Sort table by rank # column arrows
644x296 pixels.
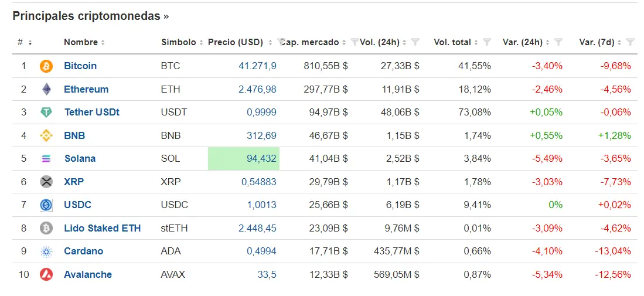[30, 42]
